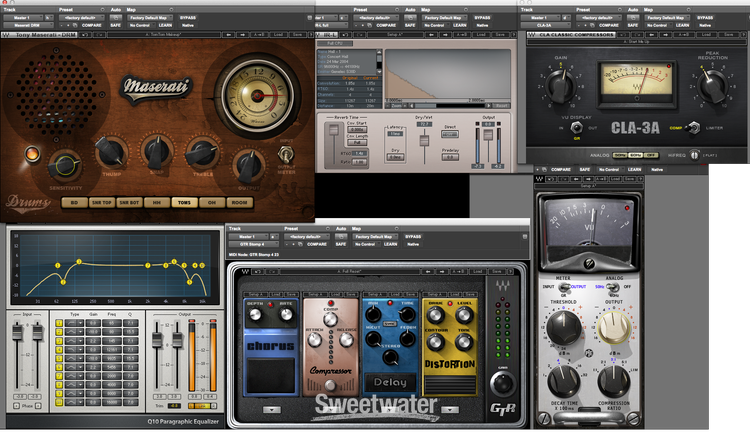
Task: Click COMPARE in Maserati DRM window header
Action: tap(91, 25)
